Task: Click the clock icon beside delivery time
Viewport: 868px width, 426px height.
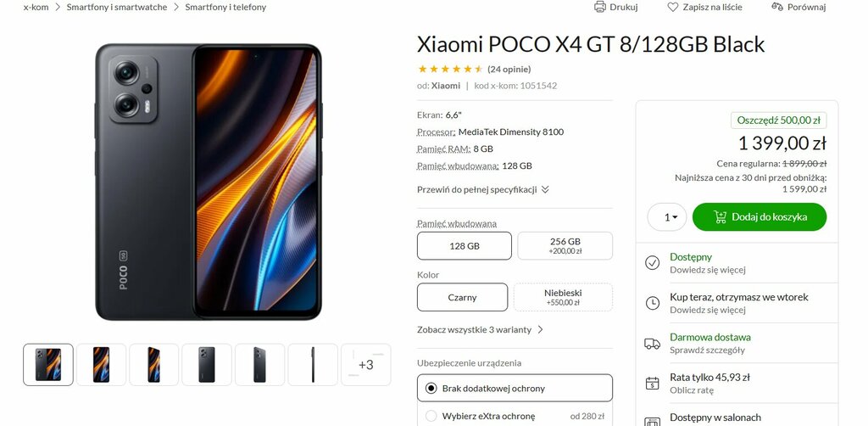Action: tap(653, 303)
